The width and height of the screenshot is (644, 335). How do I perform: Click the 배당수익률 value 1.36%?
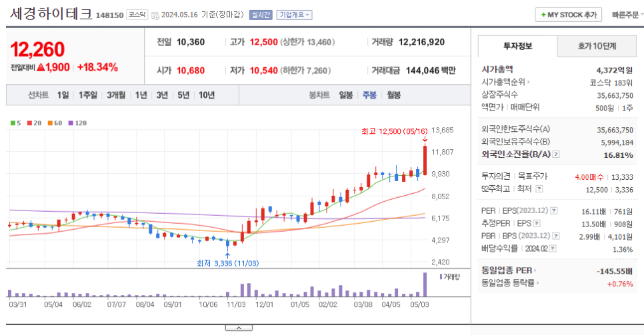(623, 249)
